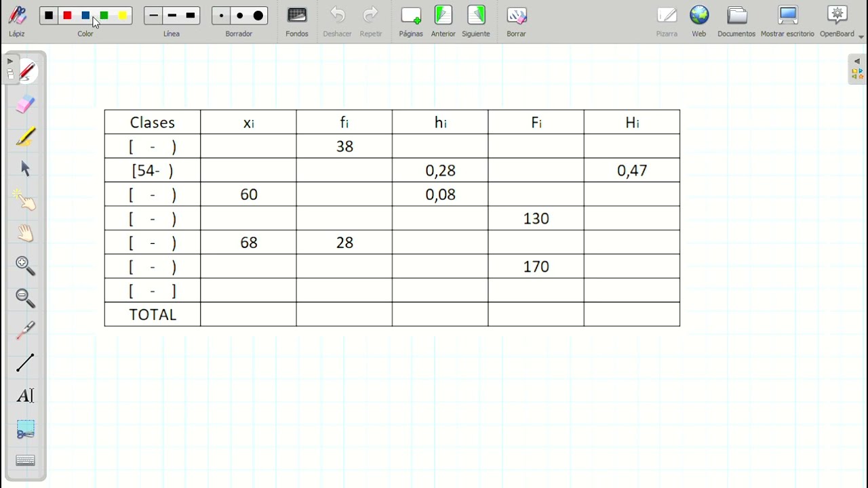Expand the right side panel arrow
This screenshot has height=488, width=868.
tap(857, 61)
